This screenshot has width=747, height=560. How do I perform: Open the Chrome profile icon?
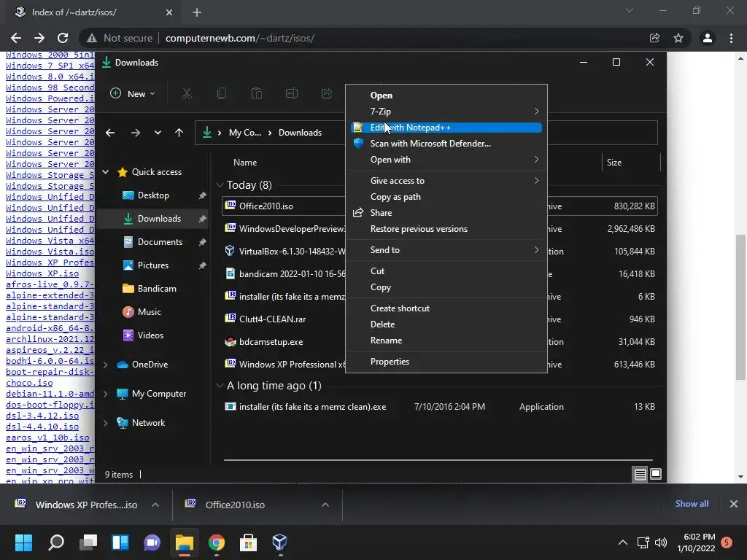(708, 38)
